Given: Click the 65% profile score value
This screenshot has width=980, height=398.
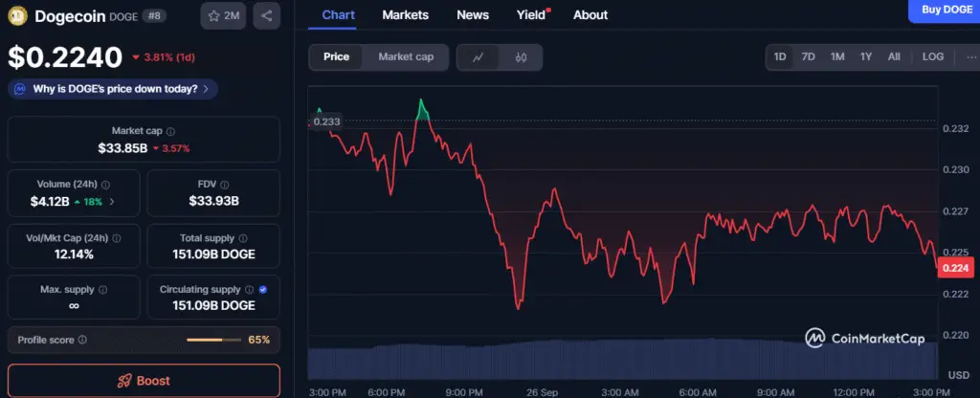Looking at the screenshot, I should (258, 340).
